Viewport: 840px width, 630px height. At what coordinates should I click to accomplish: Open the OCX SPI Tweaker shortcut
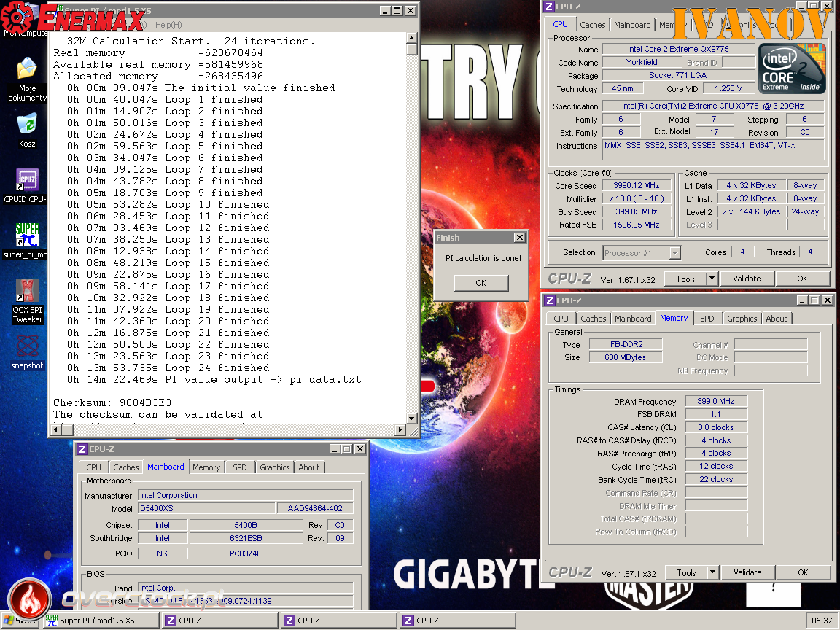coord(27,301)
